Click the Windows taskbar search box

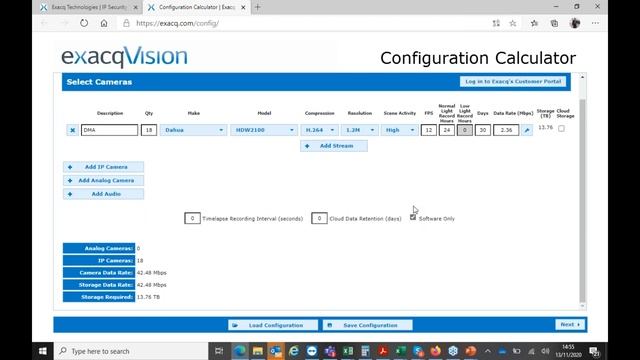click(131, 351)
